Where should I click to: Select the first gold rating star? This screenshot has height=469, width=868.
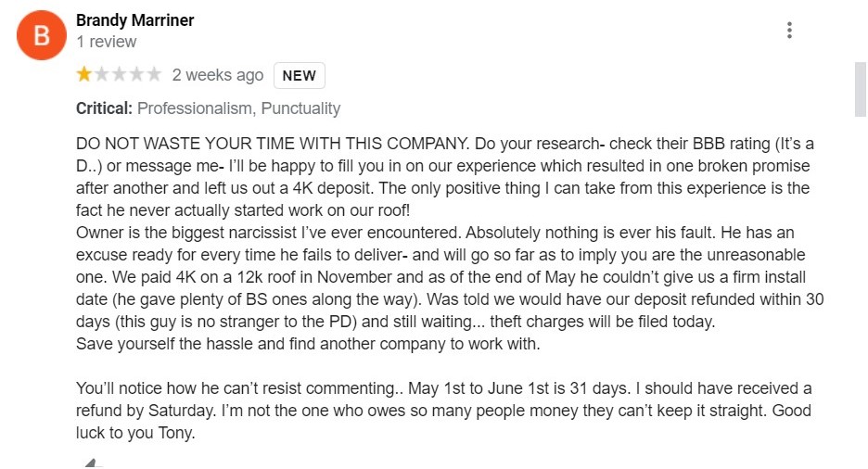tap(84, 74)
